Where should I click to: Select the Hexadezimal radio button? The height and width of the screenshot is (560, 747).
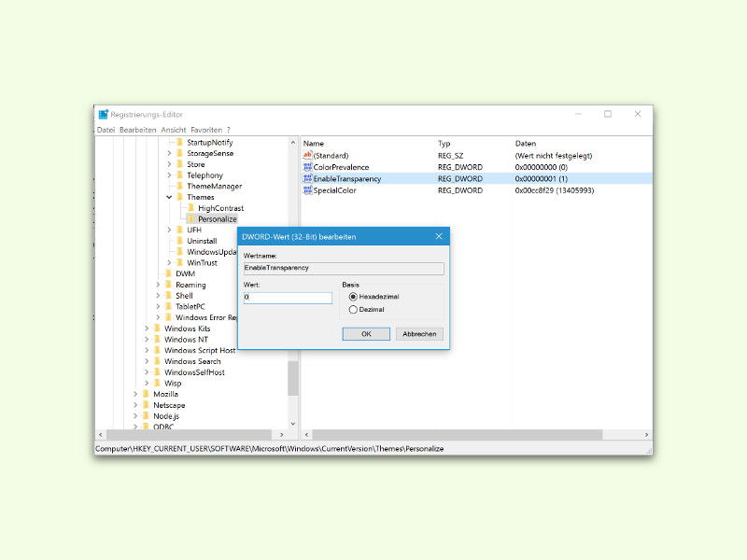click(353, 296)
